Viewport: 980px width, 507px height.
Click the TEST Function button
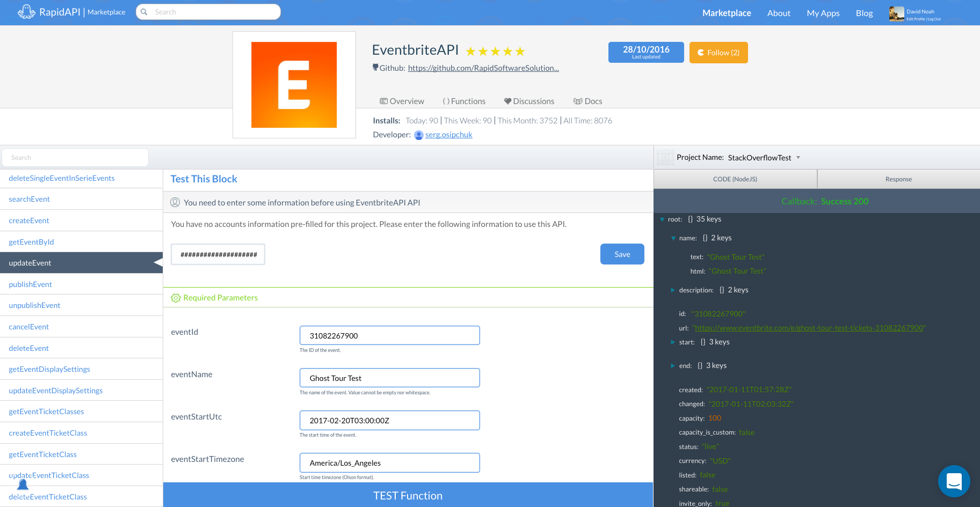pos(408,495)
